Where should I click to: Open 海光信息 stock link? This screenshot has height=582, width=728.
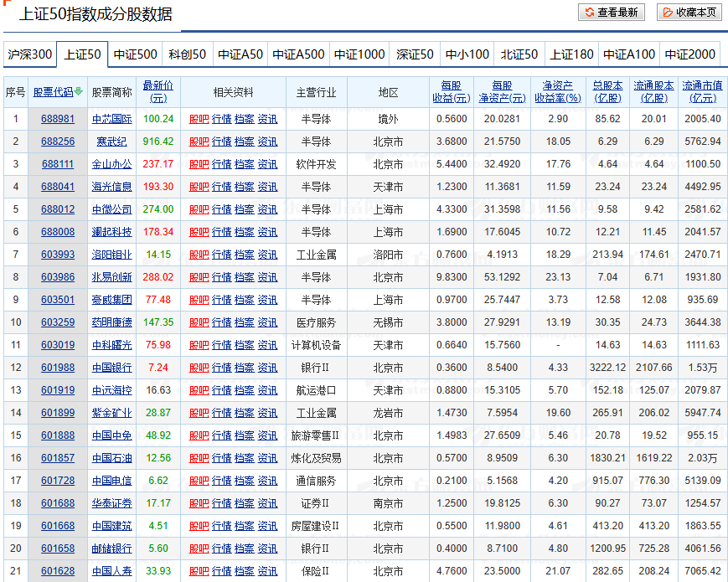click(x=112, y=187)
